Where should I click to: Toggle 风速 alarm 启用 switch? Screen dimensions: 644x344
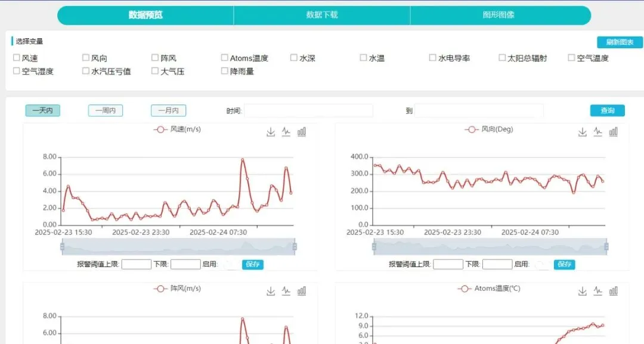[230, 265]
